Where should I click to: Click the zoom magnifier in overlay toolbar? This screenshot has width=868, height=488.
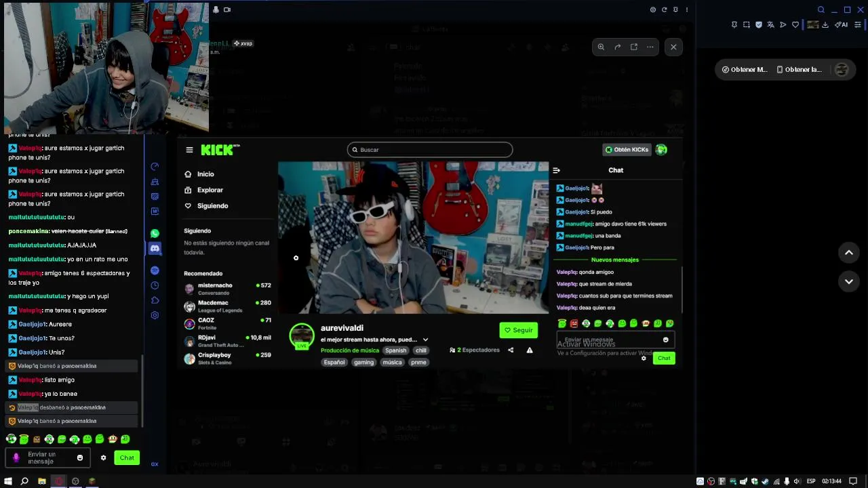(x=601, y=47)
